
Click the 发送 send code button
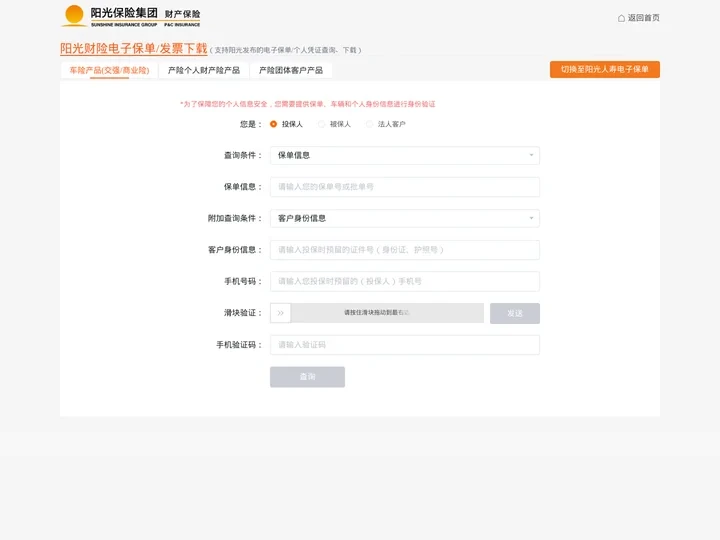click(515, 313)
